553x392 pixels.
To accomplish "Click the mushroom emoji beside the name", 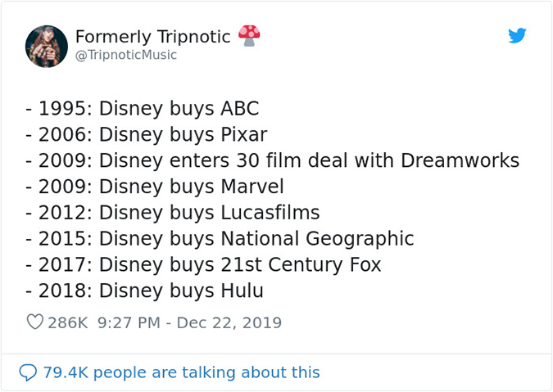I will 249,35.
